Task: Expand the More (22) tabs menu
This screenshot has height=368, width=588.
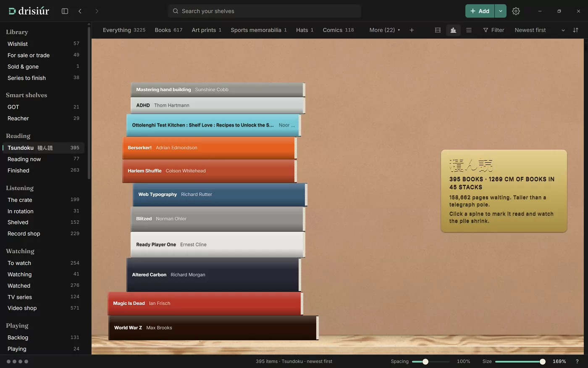Action: coord(385,30)
